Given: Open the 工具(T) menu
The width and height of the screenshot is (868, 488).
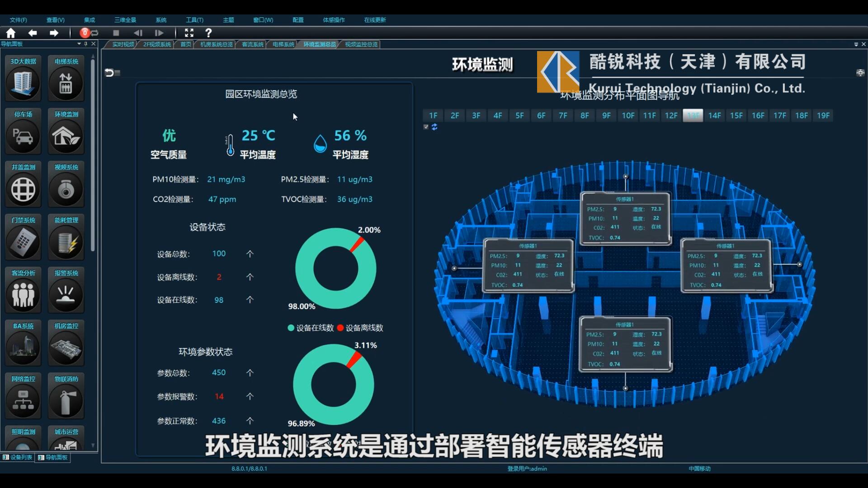Looking at the screenshot, I should (194, 20).
